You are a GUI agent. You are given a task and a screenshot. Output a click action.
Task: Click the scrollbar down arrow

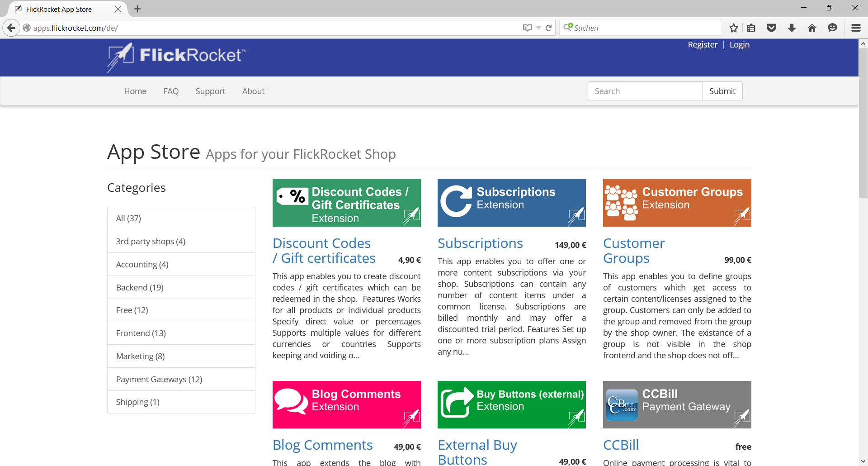pyautogui.click(x=863, y=461)
